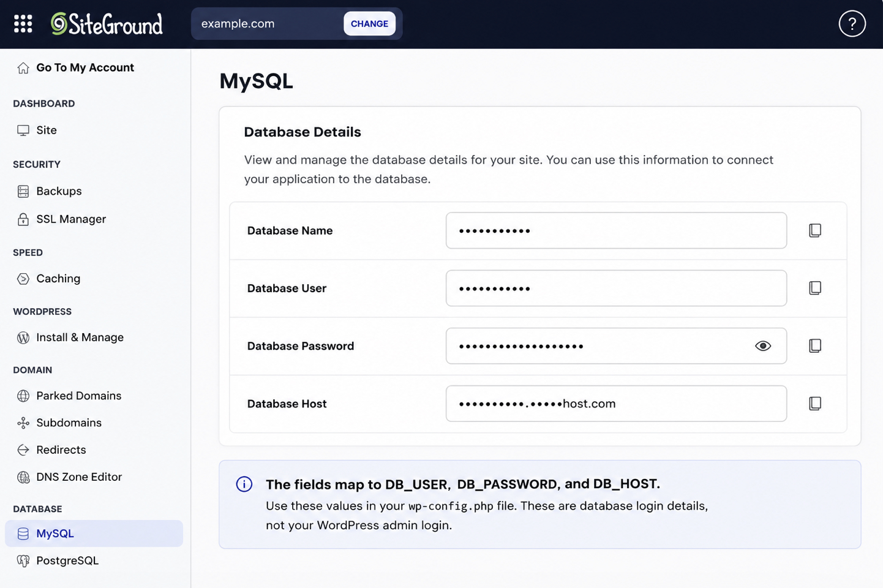Click the Database Details heading
The width and height of the screenshot is (883, 588).
(302, 132)
